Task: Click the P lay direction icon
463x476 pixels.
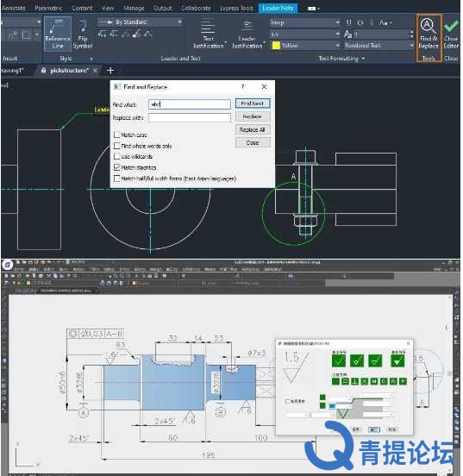Action: tap(403, 381)
